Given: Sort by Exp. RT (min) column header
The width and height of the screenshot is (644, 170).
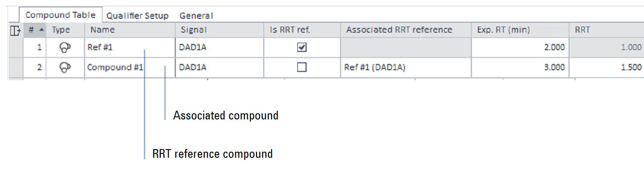Looking at the screenshot, I should click(520, 30).
